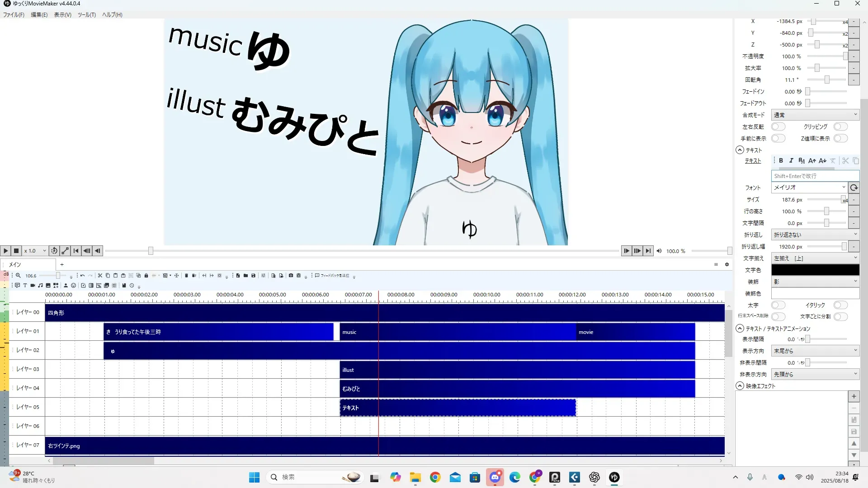Click the bold B icon in text editor
Screen dimensions: 868x488
[x=781, y=161]
